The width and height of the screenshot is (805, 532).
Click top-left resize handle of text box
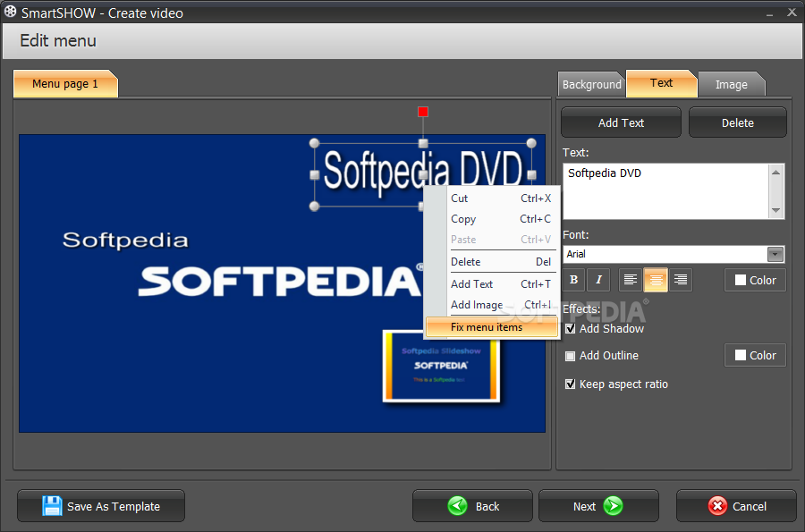(x=315, y=143)
